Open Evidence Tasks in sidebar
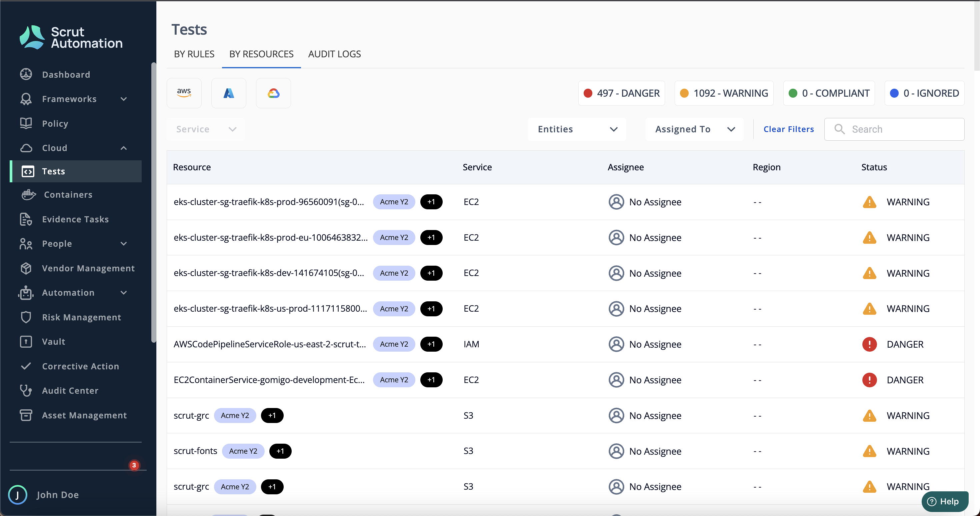This screenshot has width=980, height=516. [x=75, y=219]
